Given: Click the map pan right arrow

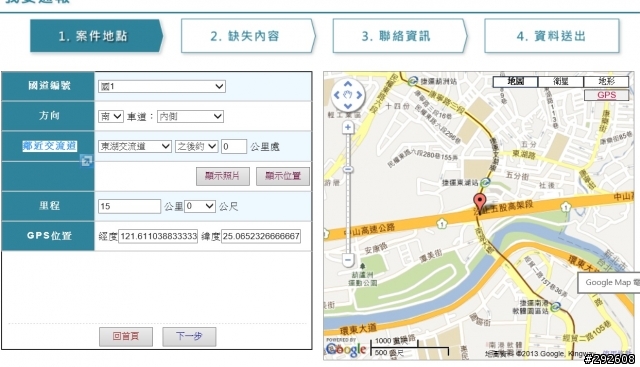Looking at the screenshot, I should coord(359,95).
